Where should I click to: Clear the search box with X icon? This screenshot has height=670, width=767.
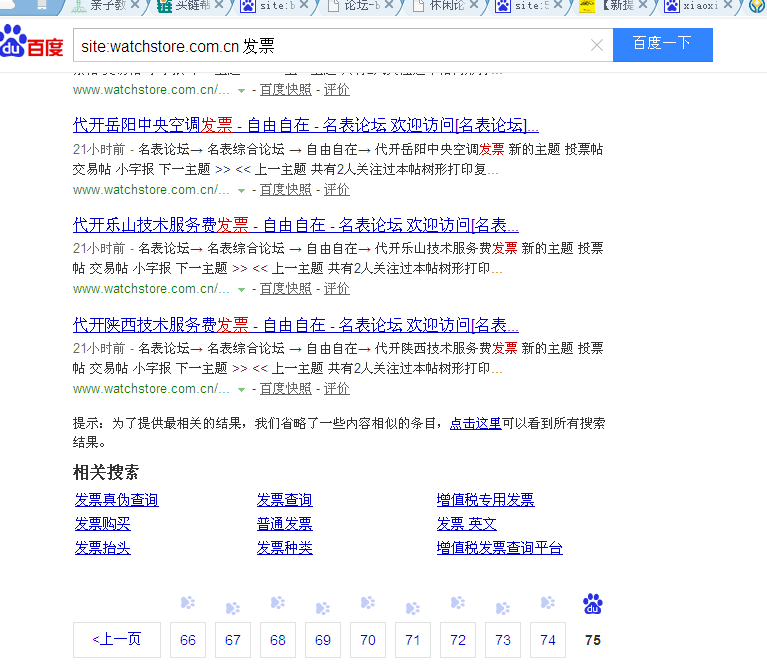[596, 45]
